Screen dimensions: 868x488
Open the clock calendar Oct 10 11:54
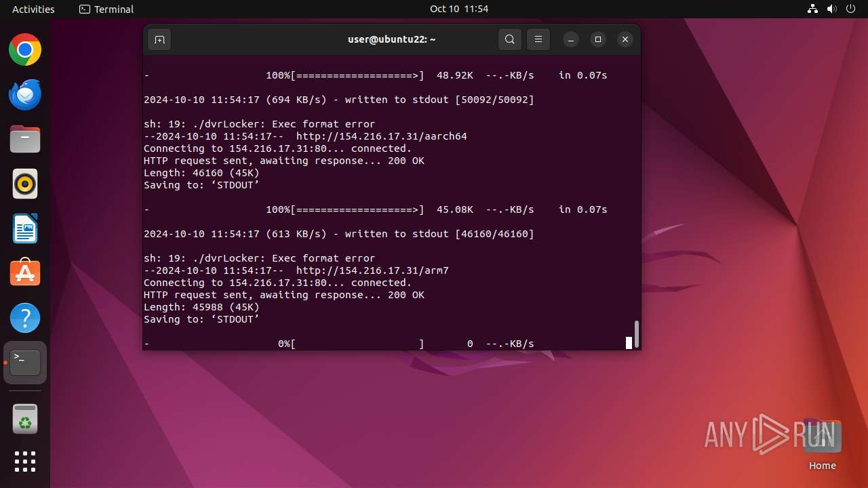(x=459, y=9)
